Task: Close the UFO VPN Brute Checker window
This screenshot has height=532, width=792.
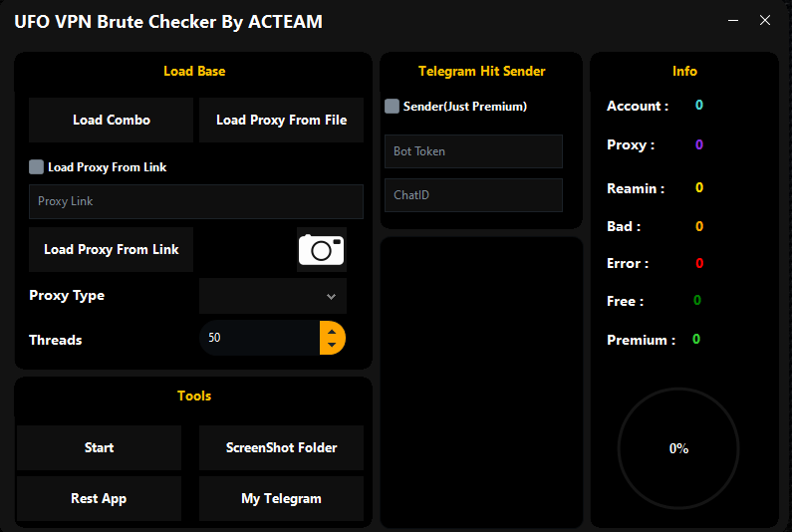Action: [765, 20]
